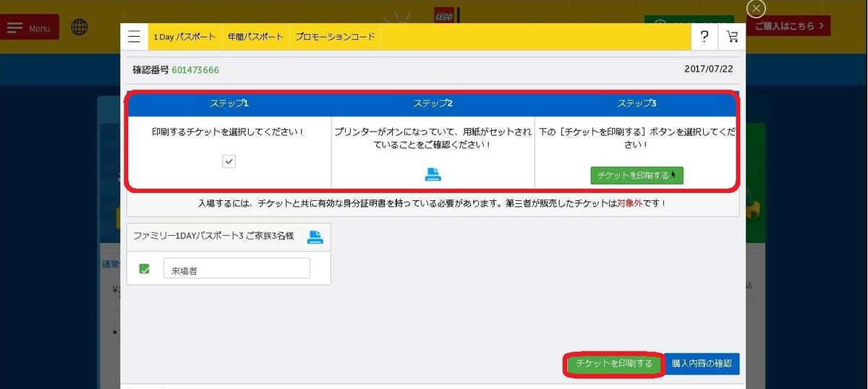Toggle the checkbox under ステップ1
The height and width of the screenshot is (389, 868).
point(229,161)
